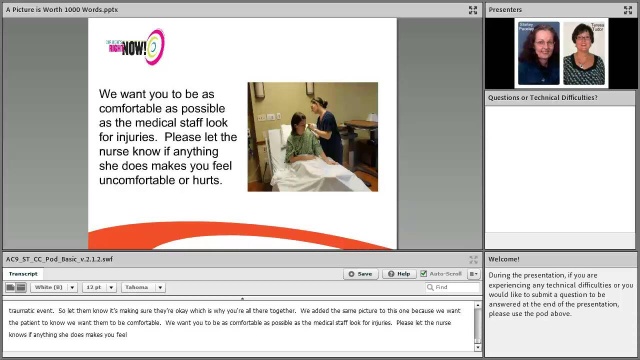Collapse toolbar using small up arrow
Screen dimensions: 640x360
pyautogui.click(x=242, y=298)
